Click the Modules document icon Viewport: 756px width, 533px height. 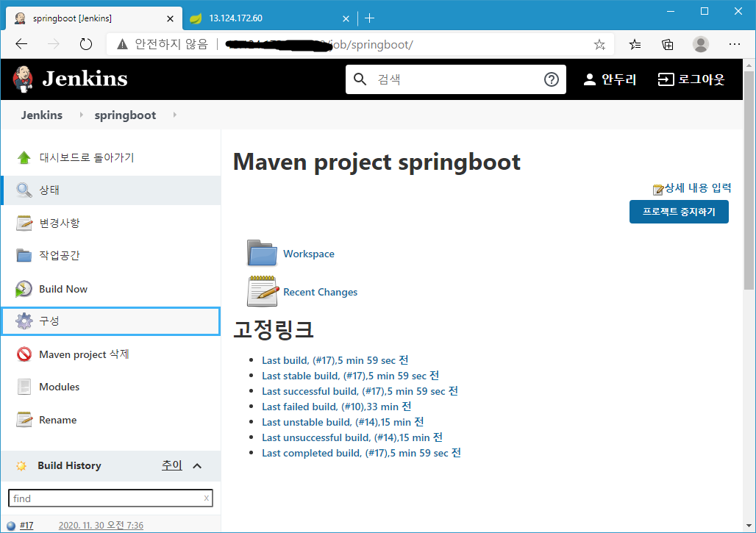coord(24,387)
